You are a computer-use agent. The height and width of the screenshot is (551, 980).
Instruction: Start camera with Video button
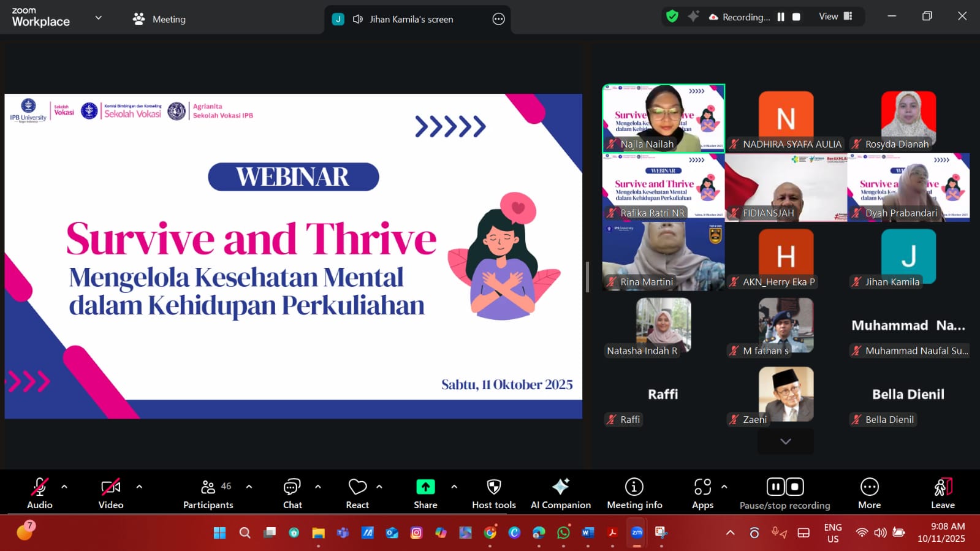coord(111,493)
